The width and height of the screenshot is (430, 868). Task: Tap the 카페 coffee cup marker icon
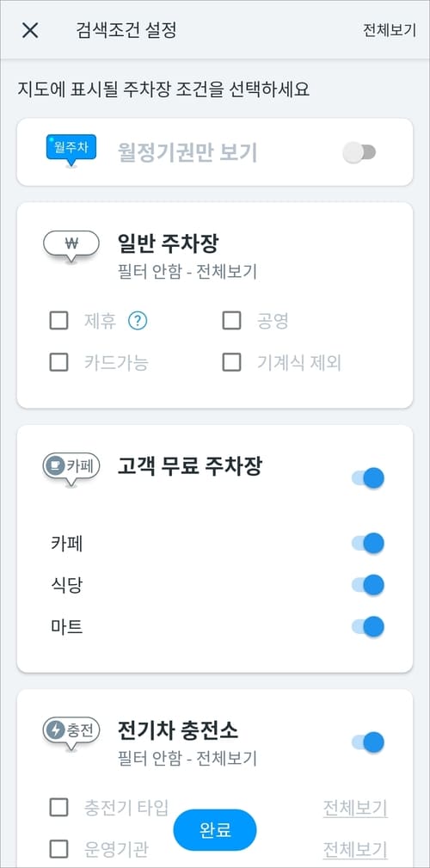71,470
